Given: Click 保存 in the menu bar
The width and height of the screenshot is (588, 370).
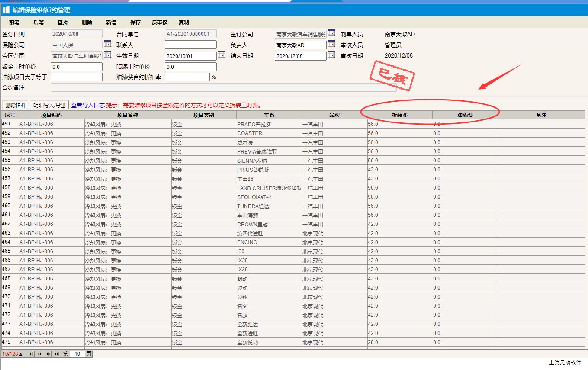Looking at the screenshot, I should point(135,23).
